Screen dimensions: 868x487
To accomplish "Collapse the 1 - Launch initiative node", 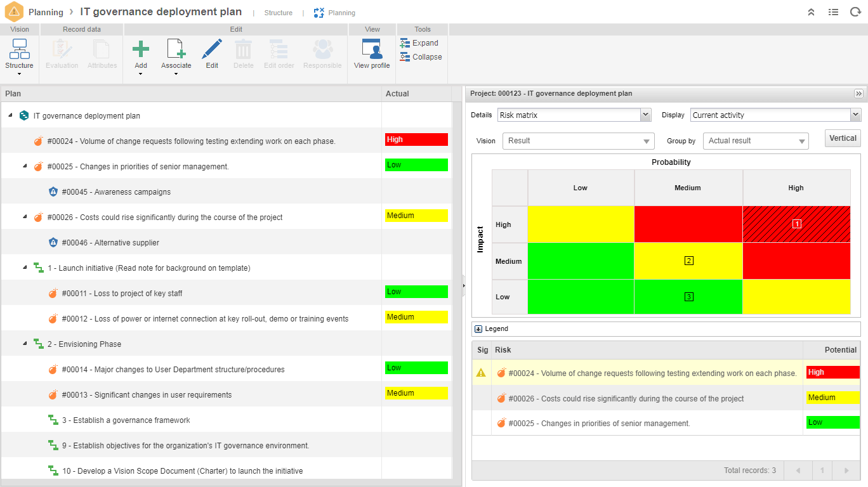I will 25,268.
